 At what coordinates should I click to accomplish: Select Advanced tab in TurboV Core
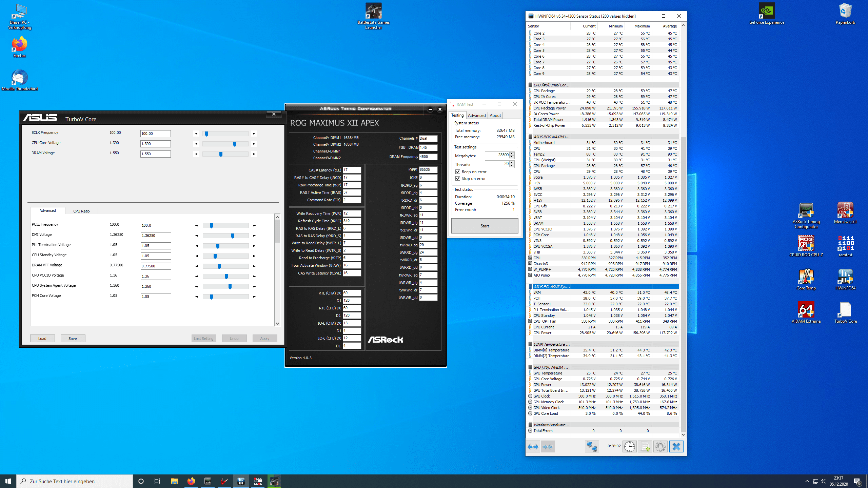coord(47,210)
